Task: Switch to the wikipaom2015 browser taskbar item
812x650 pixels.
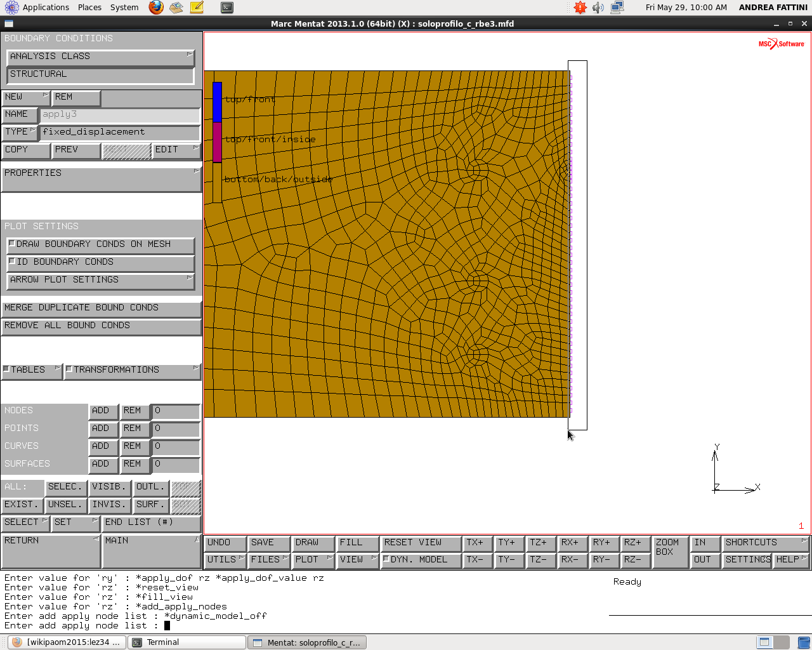Action: [66, 642]
